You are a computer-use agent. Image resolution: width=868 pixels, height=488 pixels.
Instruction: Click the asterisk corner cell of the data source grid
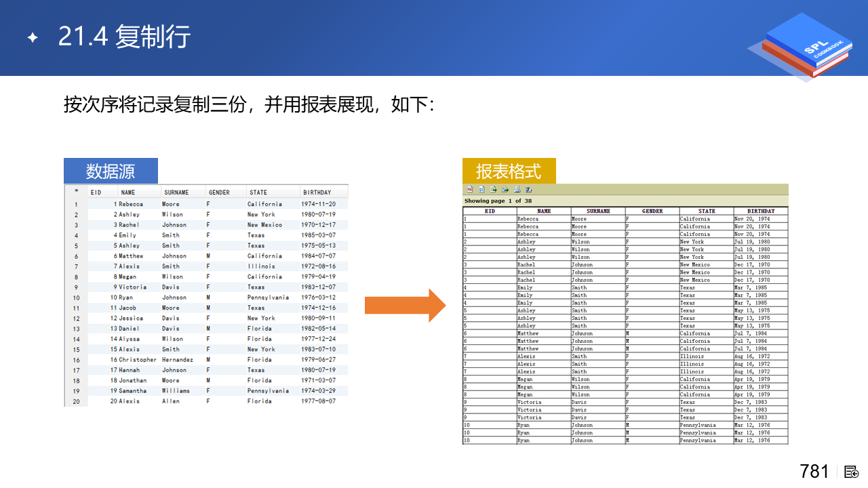tap(76, 192)
